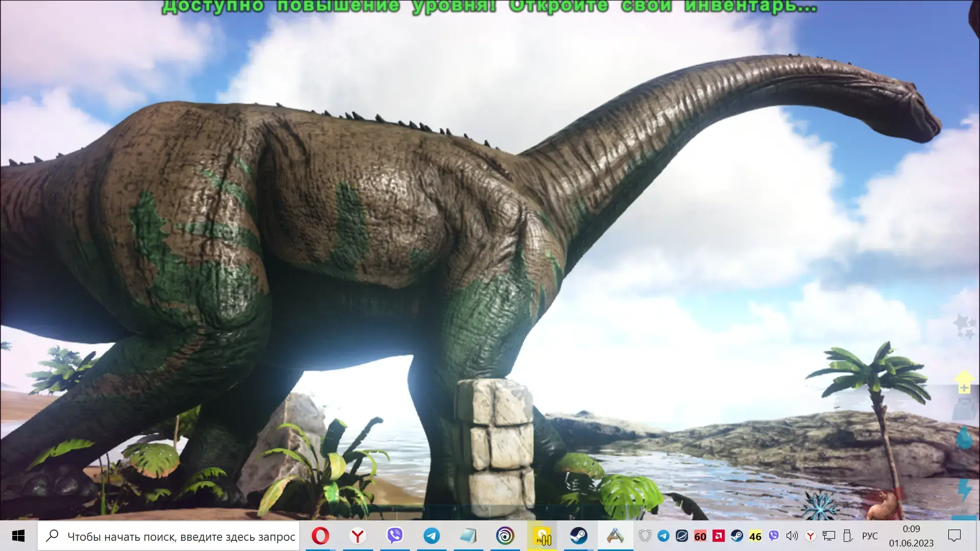The image size is (980, 551).
Task: Open Steam pinned taskbar app
Action: point(579,536)
